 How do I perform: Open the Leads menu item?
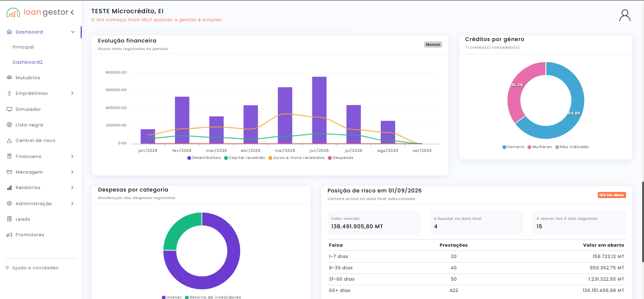[23, 219]
